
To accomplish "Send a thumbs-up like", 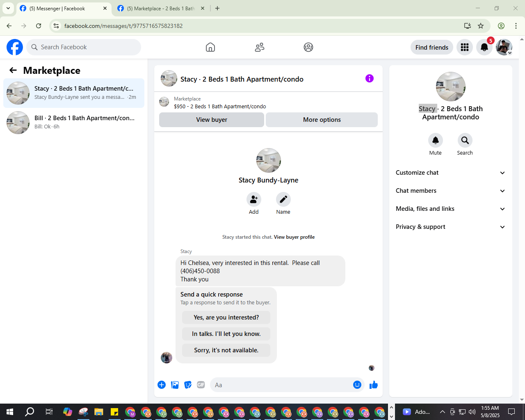I will tap(374, 385).
